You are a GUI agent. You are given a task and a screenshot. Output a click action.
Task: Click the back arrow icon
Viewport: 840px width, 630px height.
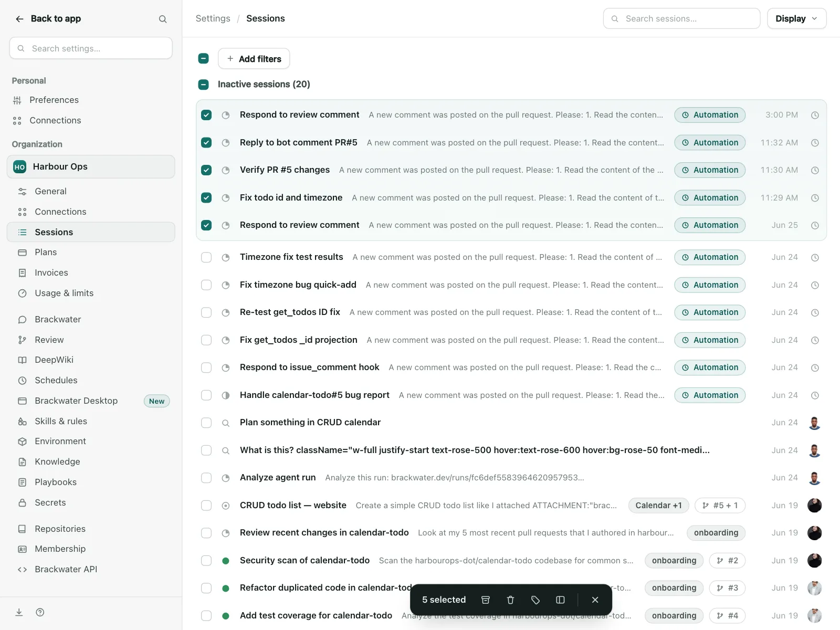coord(19,19)
